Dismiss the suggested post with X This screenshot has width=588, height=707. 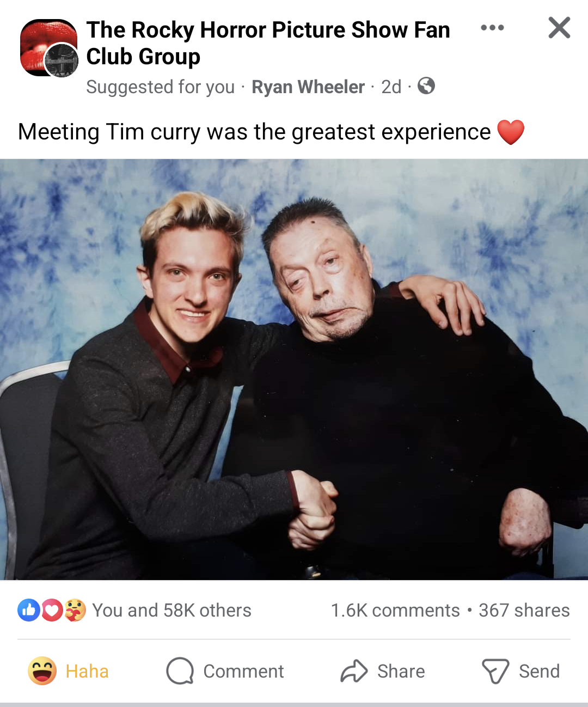pos(559,28)
